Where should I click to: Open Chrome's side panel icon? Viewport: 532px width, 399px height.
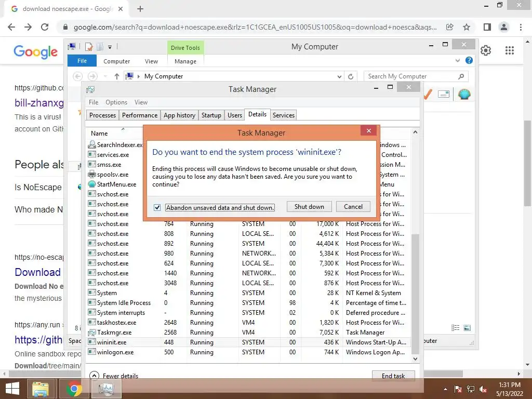[x=487, y=27]
